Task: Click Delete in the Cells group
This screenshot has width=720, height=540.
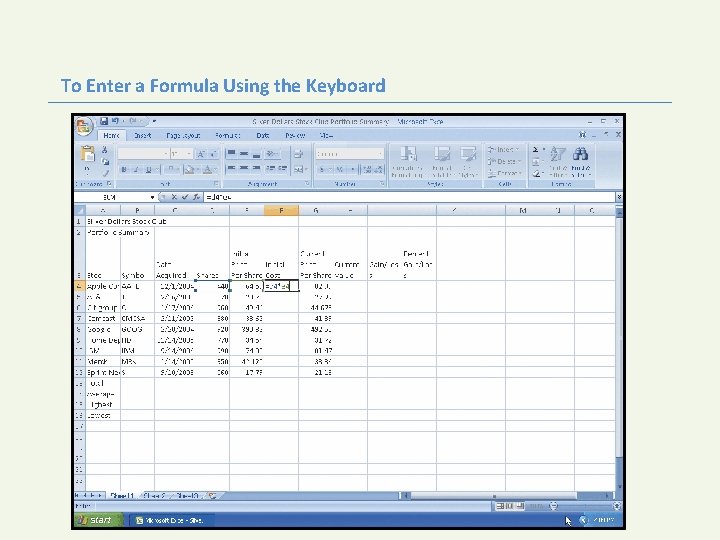Action: (504, 162)
